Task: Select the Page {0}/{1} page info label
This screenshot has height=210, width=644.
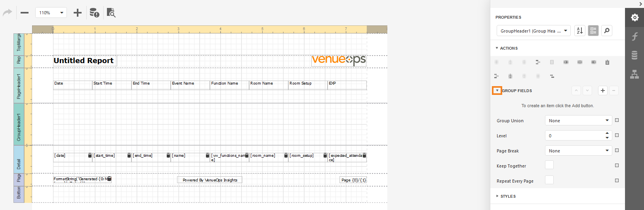Action: (x=353, y=180)
